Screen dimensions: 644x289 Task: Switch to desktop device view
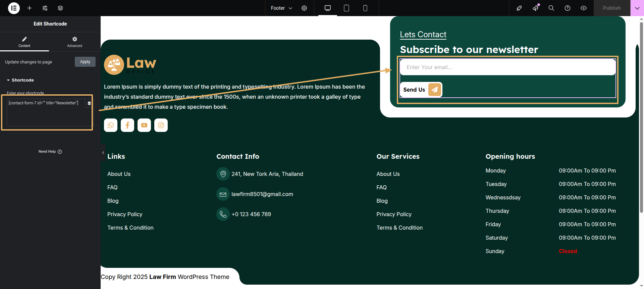pos(328,8)
